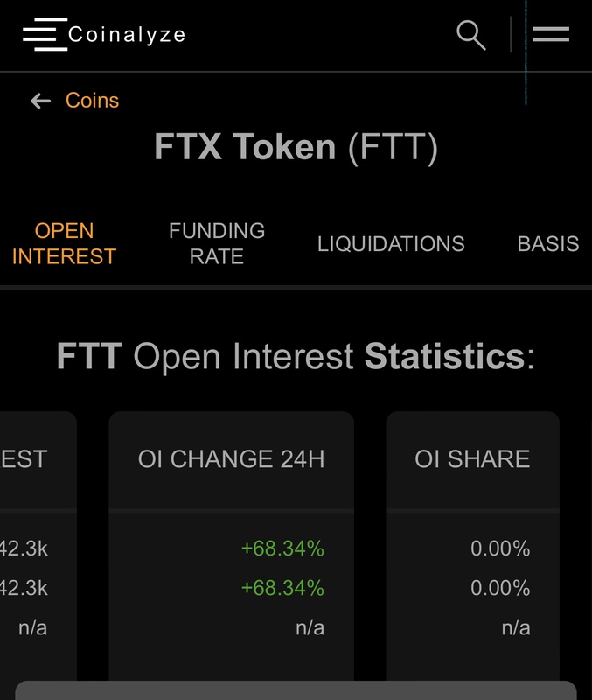Select the Open Interest tab

coord(64,244)
